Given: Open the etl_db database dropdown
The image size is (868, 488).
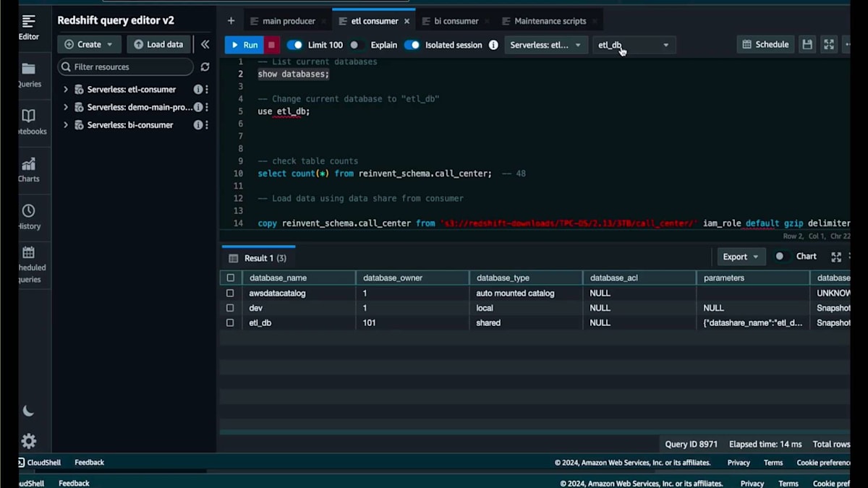Looking at the screenshot, I should 634,45.
